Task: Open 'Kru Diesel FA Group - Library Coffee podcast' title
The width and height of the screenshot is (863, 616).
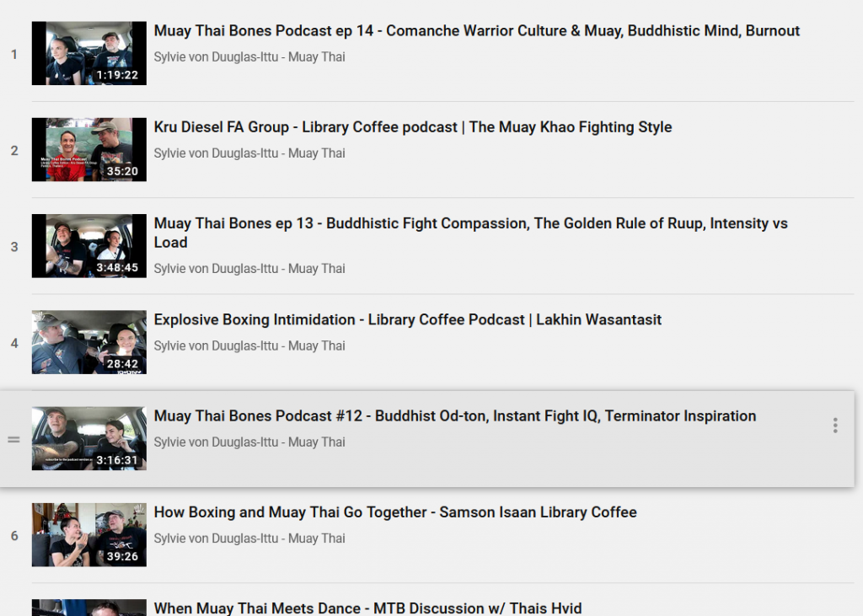Action: click(x=413, y=127)
